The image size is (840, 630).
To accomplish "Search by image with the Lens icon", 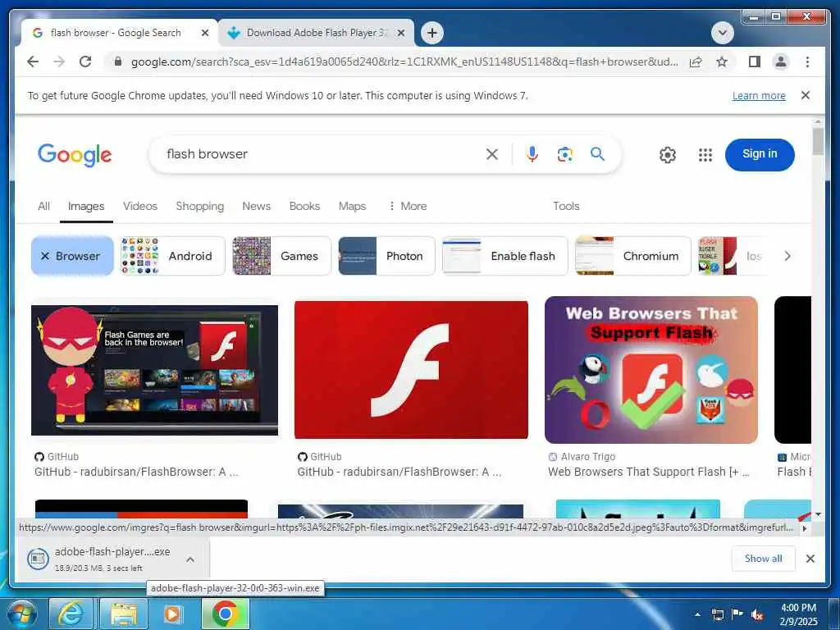I will pyautogui.click(x=564, y=154).
